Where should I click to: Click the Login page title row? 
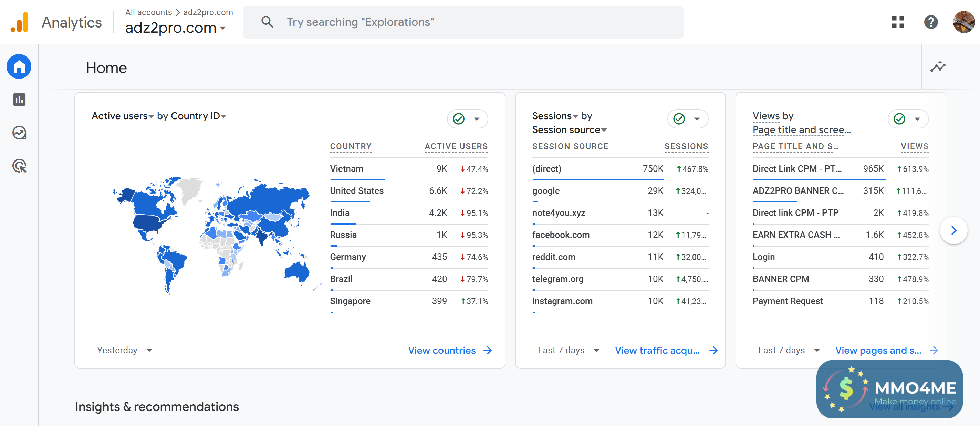pos(841,257)
